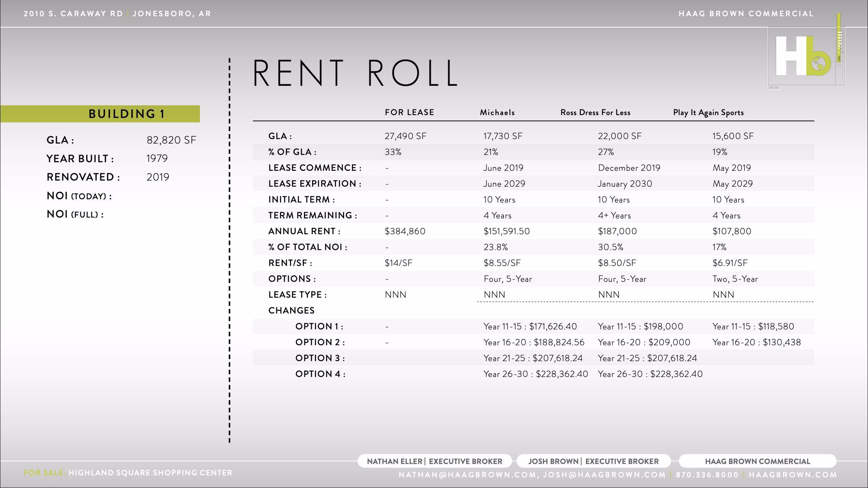Image resolution: width=868 pixels, height=488 pixels.
Task: Select the 82,820 SF building GLA value
Action: click(171, 140)
